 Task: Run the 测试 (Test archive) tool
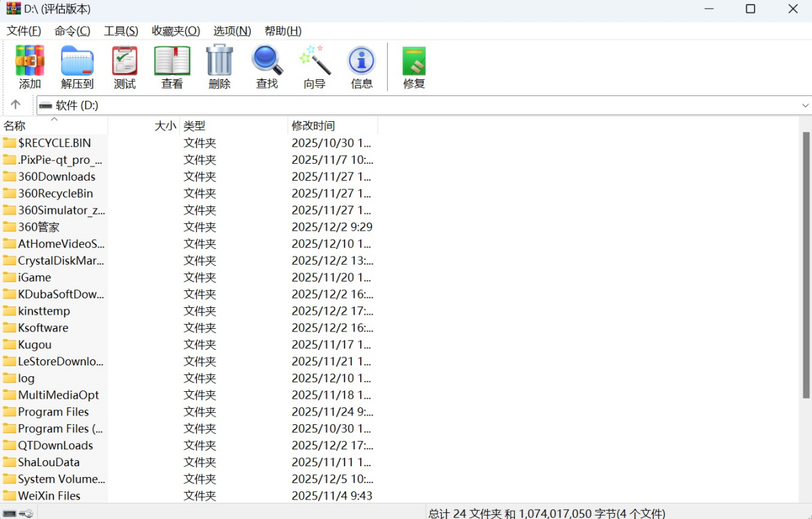coord(124,66)
